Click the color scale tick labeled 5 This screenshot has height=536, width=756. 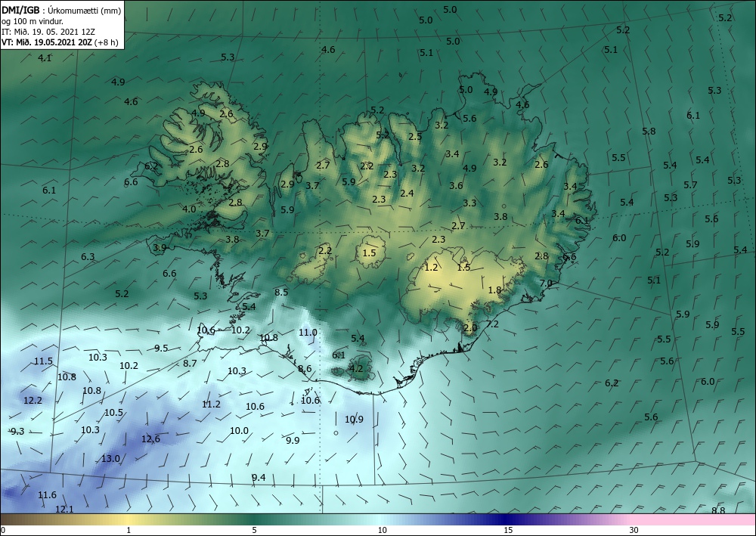pyautogui.click(x=254, y=530)
